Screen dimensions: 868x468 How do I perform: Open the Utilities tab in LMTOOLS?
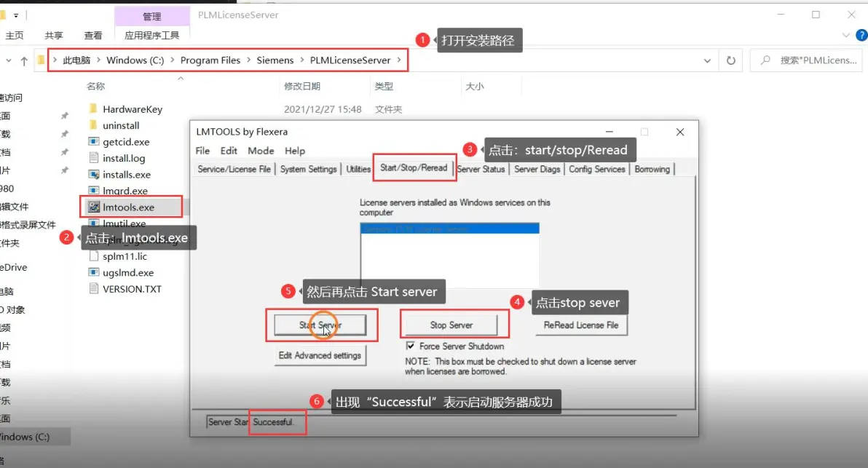tap(358, 170)
